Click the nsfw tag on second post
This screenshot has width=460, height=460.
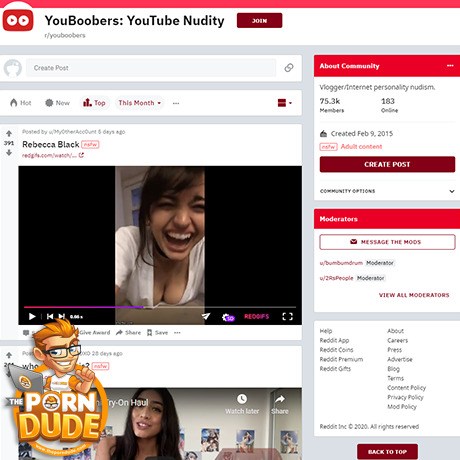coord(100,366)
